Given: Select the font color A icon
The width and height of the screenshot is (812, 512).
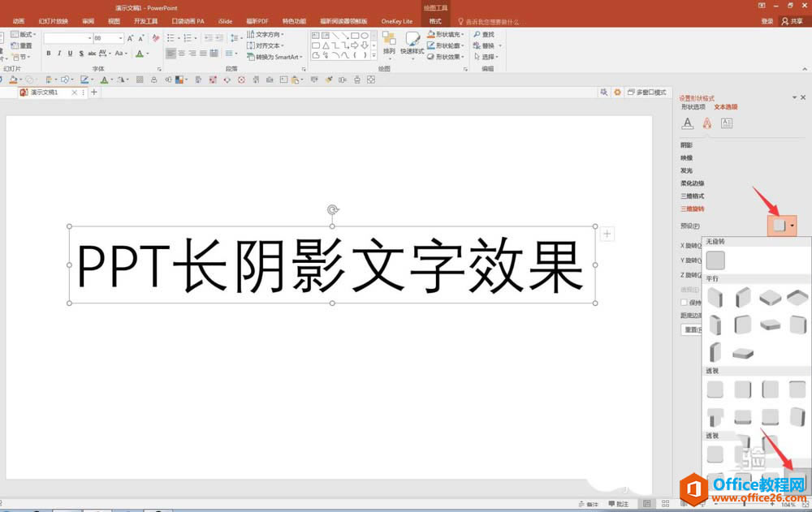Looking at the screenshot, I should click(140, 54).
